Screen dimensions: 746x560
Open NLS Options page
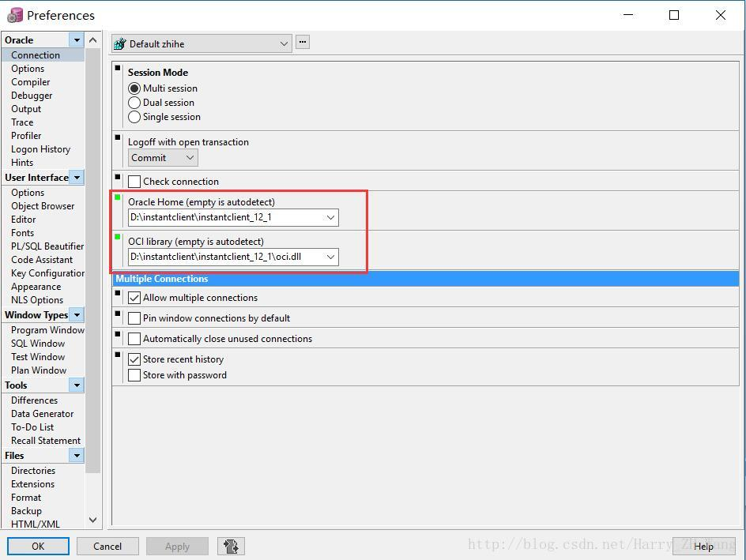37,300
